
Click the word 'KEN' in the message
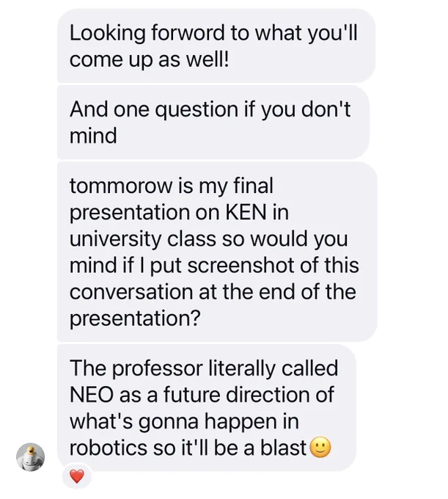point(246,212)
